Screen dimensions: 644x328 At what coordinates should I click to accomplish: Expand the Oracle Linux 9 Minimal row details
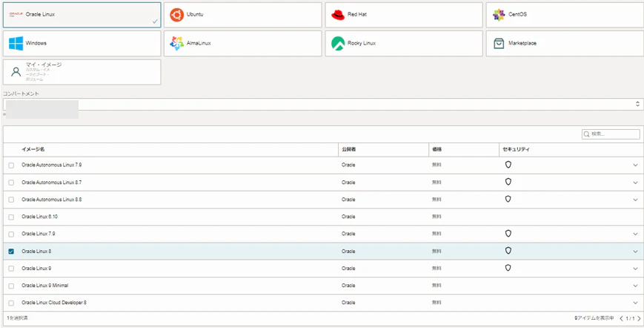tap(635, 286)
